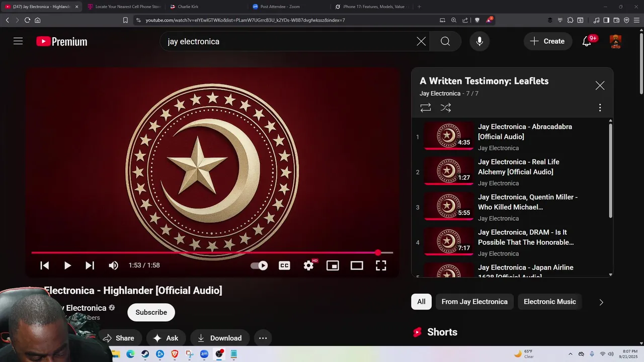Viewport: 644px width, 362px height.
Task: Switch to Locate Your Nearest Cell Phone Store tab
Action: tap(124, 7)
